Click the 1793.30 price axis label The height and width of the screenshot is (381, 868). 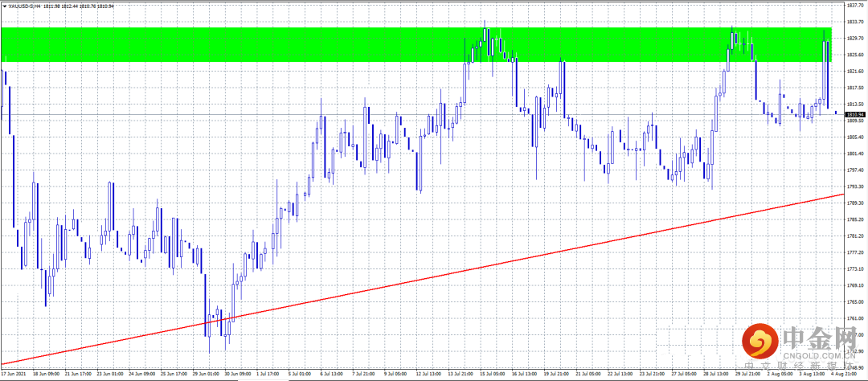856,186
